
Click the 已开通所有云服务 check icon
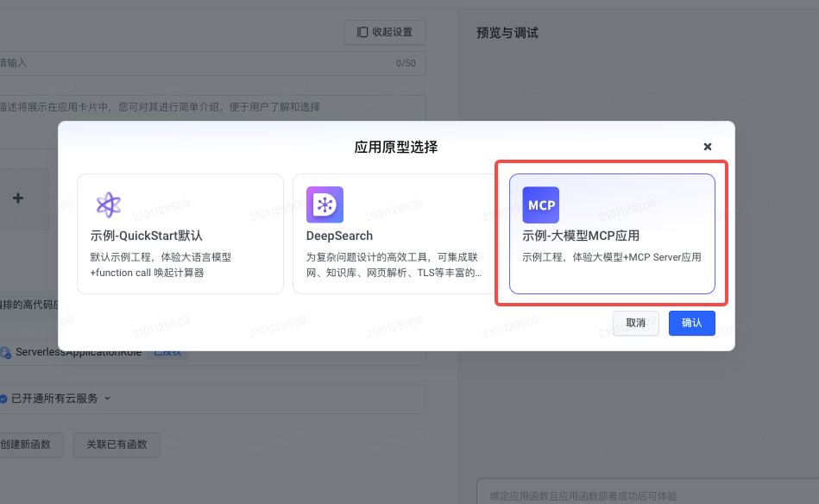(x=3, y=399)
